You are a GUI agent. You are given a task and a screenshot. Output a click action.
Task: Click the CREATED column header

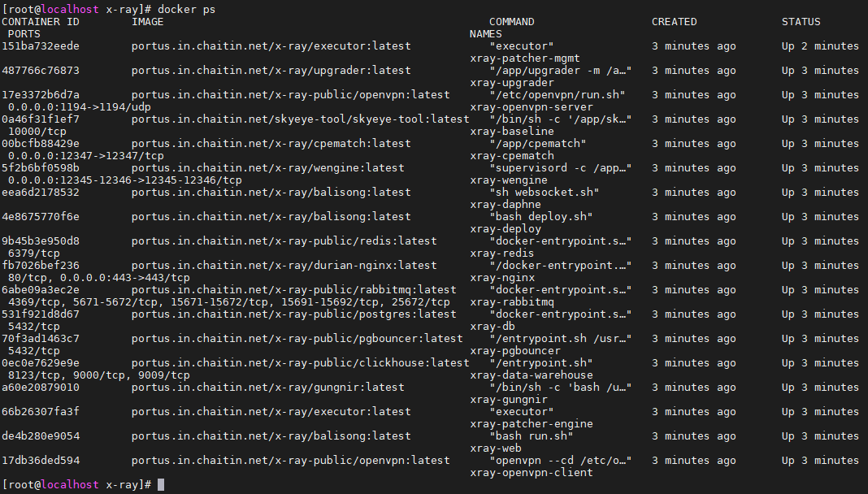[x=674, y=22]
